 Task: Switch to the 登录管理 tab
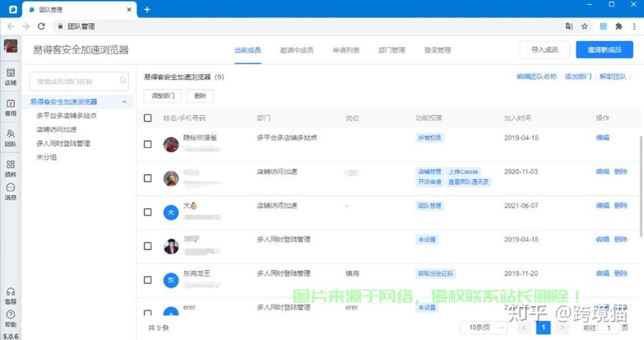point(437,50)
